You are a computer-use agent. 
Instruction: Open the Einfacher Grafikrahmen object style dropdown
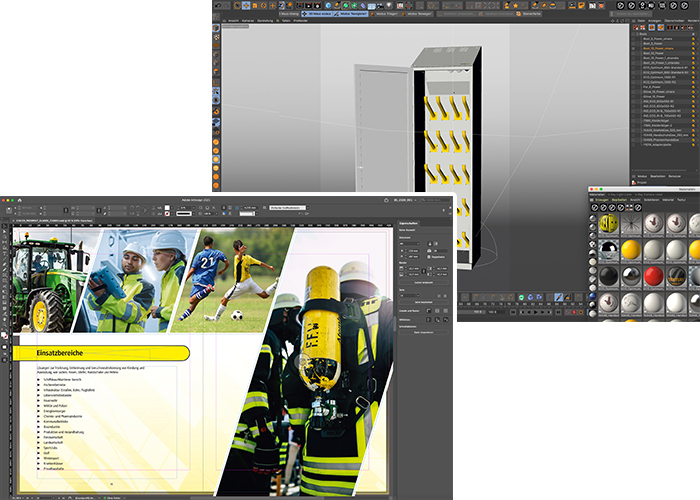pos(290,208)
